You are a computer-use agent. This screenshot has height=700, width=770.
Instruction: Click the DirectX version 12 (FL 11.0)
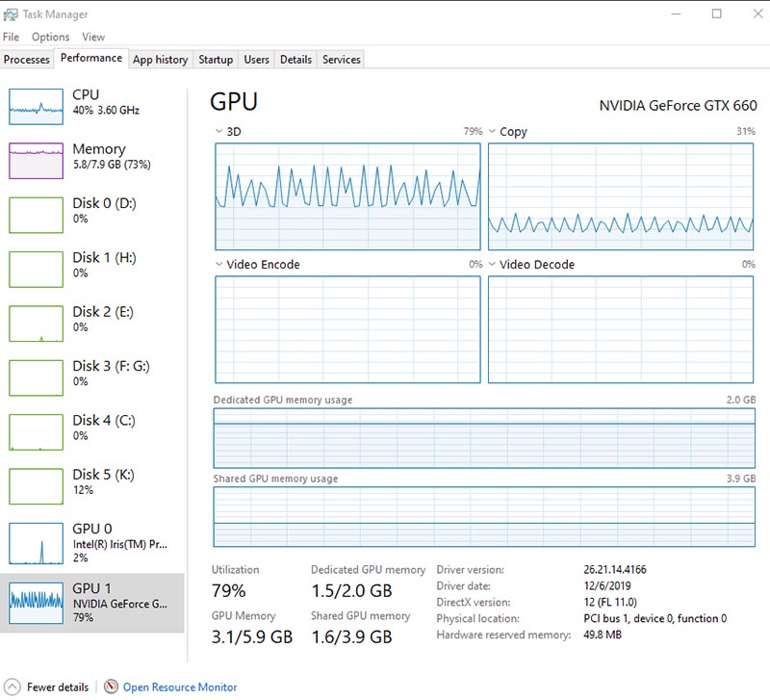[610, 602]
